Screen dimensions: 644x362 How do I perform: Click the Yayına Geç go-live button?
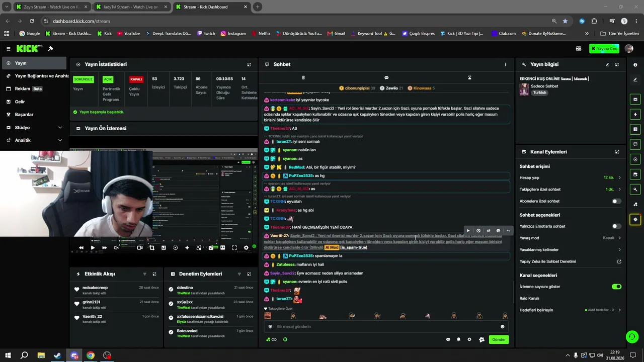click(604, 49)
